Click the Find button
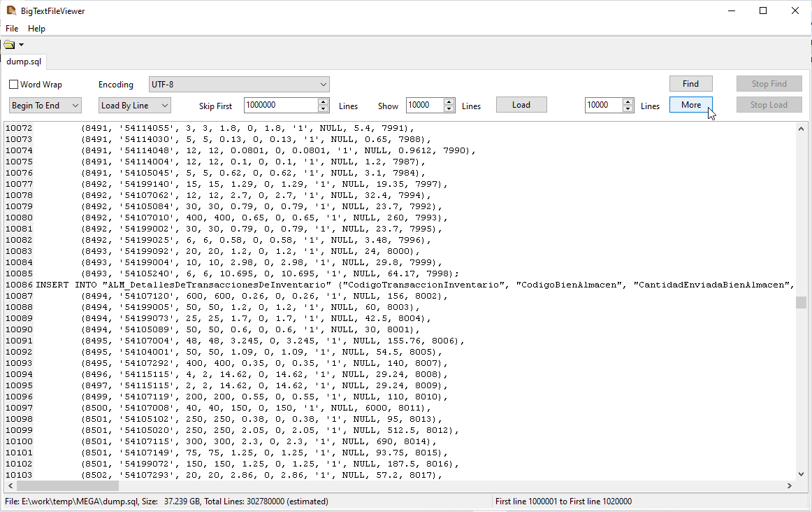This screenshot has width=812, height=512. pos(690,84)
